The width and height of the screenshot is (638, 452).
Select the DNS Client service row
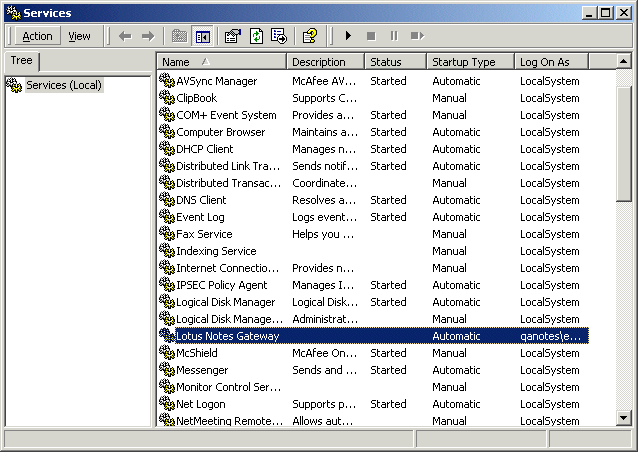201,200
